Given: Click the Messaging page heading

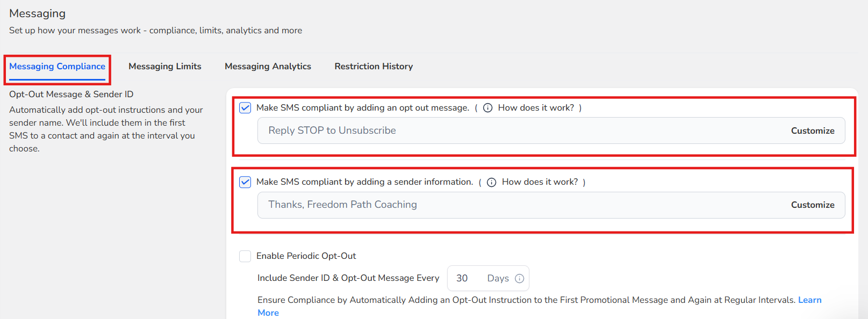Looking at the screenshot, I should [37, 13].
